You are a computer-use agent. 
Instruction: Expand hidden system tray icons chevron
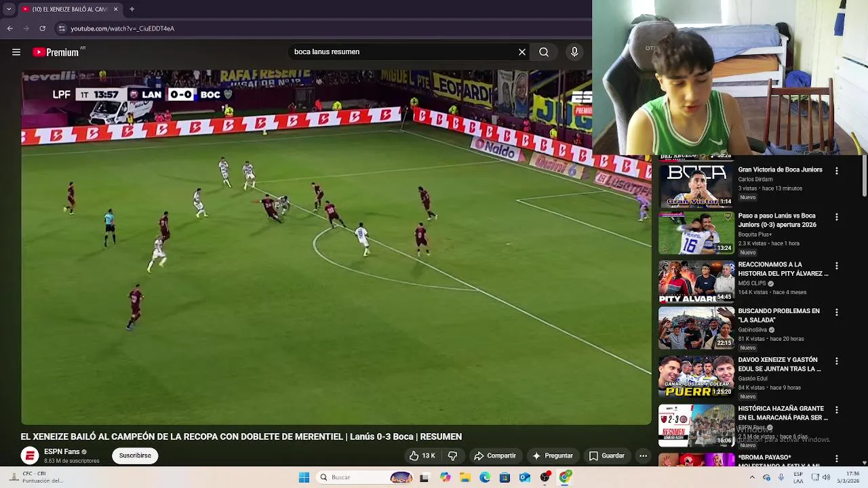[x=752, y=478]
